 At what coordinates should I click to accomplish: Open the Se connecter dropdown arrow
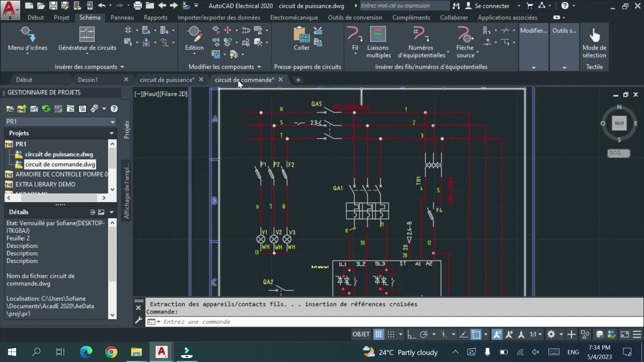[519, 6]
